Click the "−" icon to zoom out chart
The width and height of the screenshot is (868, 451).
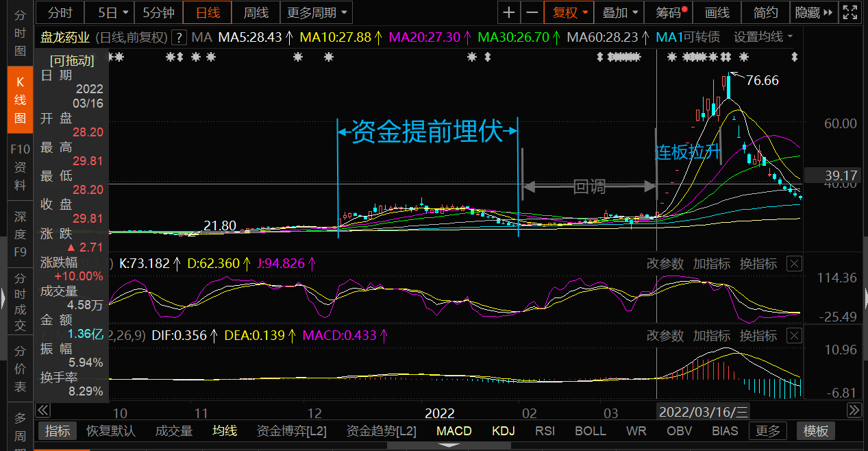pos(532,12)
